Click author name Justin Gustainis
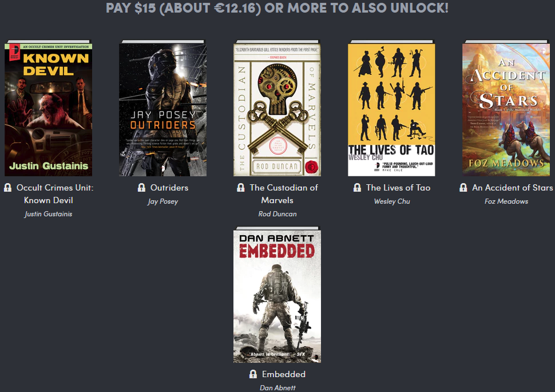This screenshot has height=392, width=555. [x=48, y=214]
